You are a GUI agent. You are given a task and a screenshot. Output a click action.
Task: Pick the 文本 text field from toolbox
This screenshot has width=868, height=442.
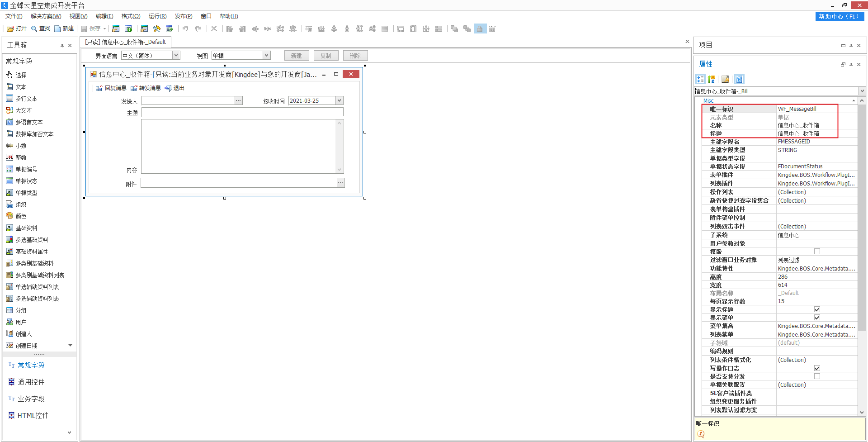click(x=16, y=87)
